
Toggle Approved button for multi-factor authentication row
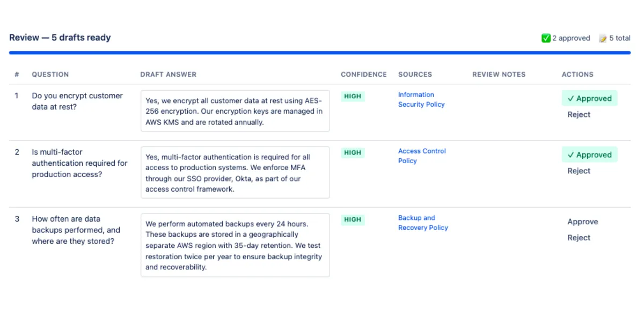(x=590, y=155)
